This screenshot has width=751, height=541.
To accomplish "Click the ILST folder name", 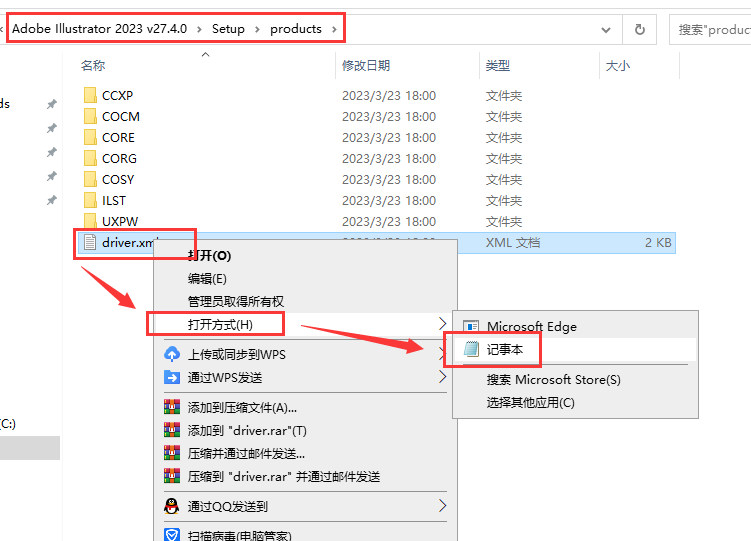I will 114,201.
